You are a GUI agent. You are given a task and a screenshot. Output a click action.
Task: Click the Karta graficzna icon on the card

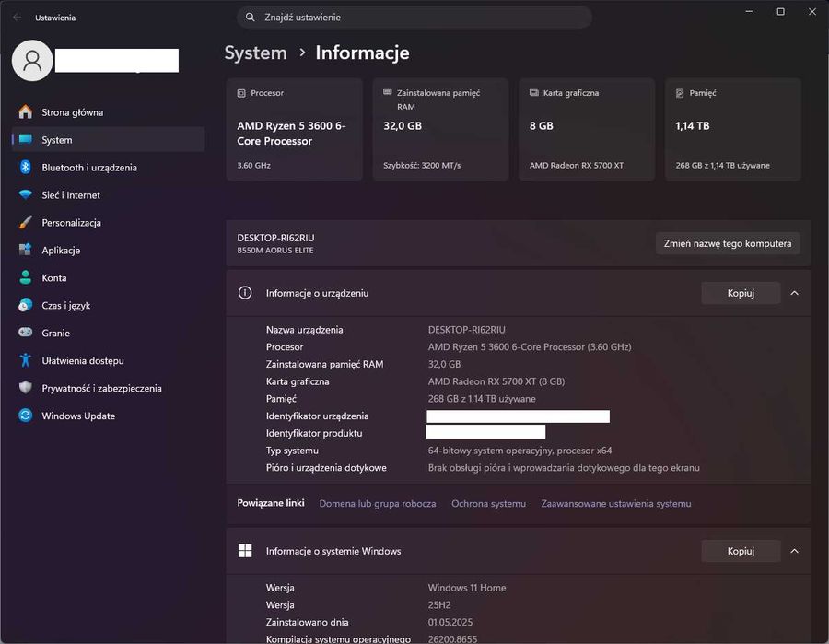(534, 92)
